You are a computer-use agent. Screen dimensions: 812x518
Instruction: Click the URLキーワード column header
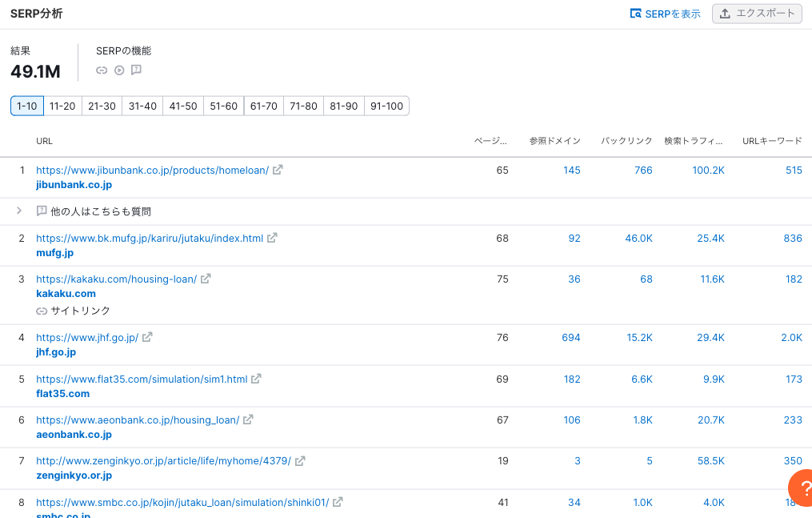772,141
